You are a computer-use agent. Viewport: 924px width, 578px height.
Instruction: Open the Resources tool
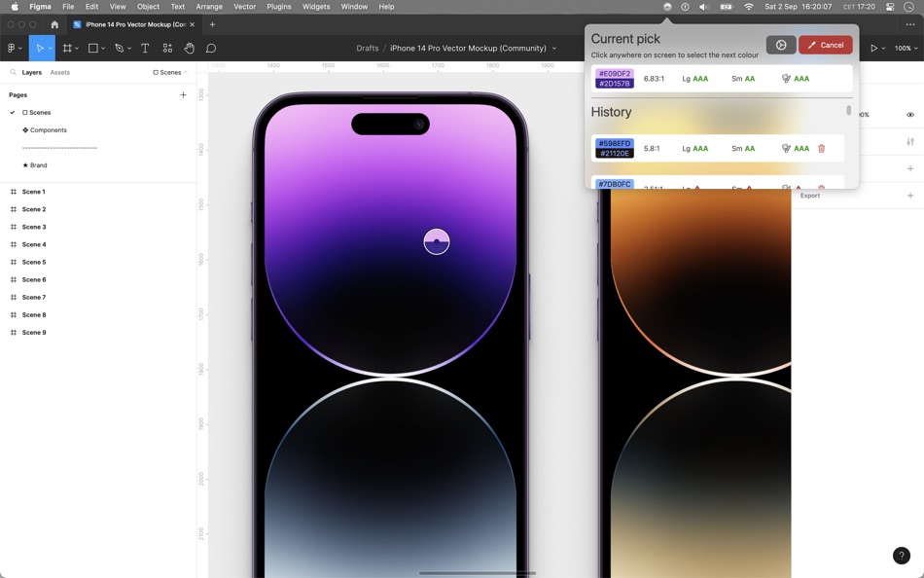(167, 49)
